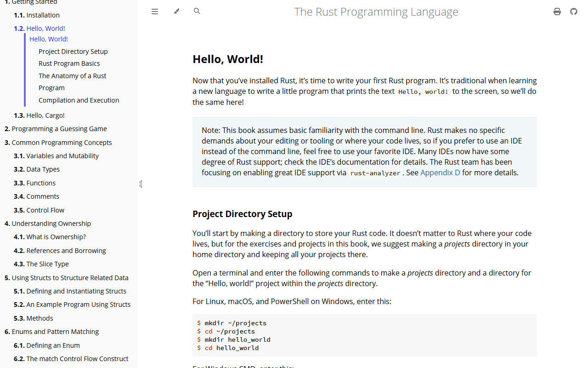
Task: Open the search bar magnifier icon
Action: tap(197, 11)
